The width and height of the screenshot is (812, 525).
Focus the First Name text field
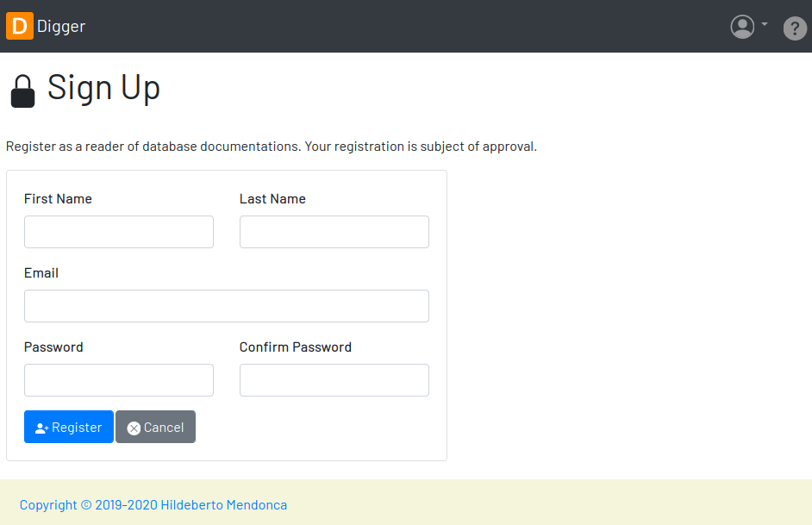click(x=119, y=232)
